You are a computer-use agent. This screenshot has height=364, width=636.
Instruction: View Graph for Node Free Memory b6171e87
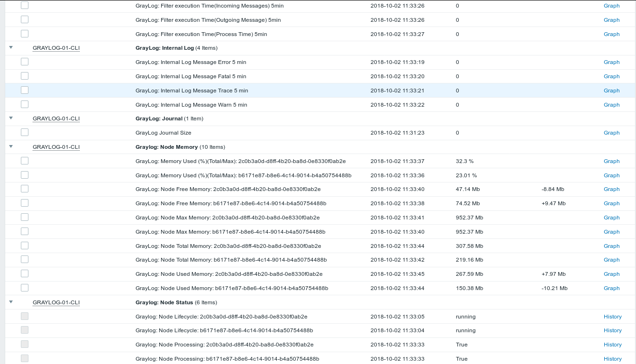(x=611, y=203)
